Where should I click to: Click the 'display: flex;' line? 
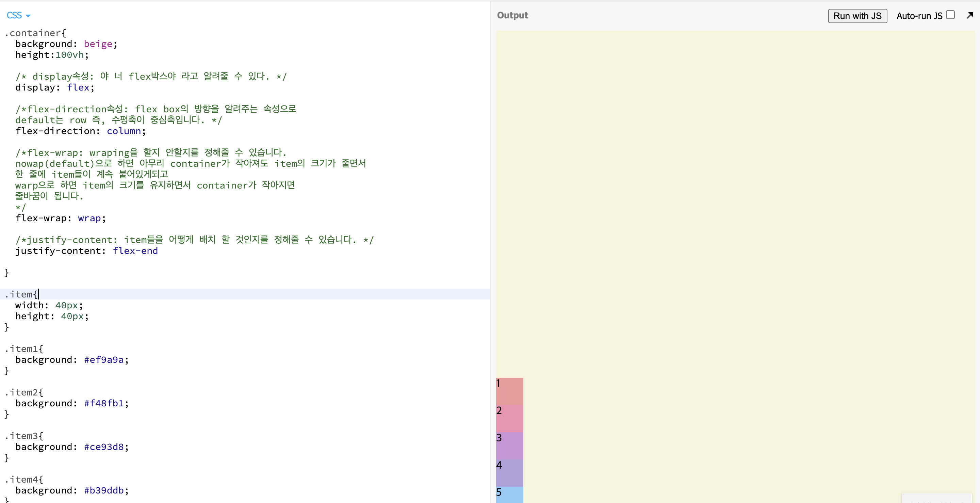click(55, 87)
